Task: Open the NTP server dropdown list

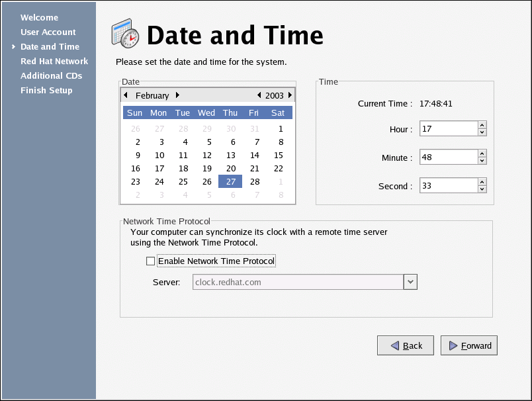Action: pos(410,282)
